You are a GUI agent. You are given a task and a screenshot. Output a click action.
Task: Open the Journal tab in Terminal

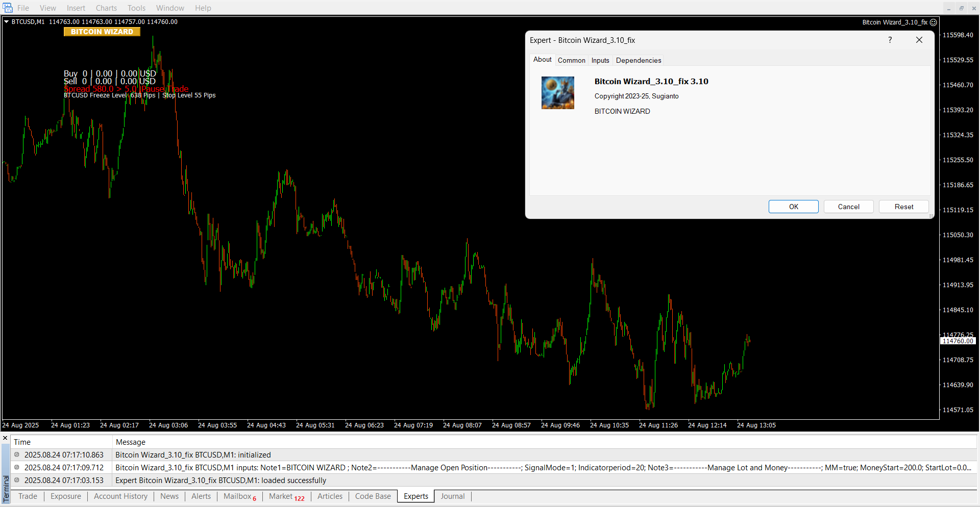coord(453,496)
